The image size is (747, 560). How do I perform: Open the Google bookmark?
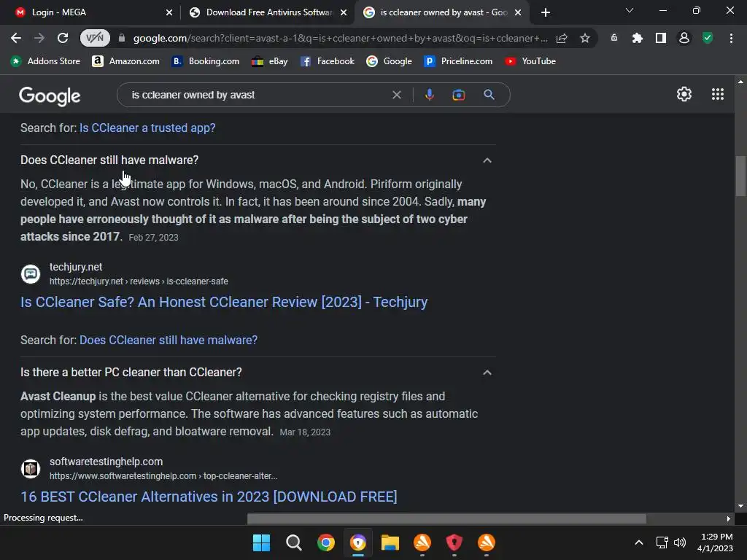tap(390, 61)
